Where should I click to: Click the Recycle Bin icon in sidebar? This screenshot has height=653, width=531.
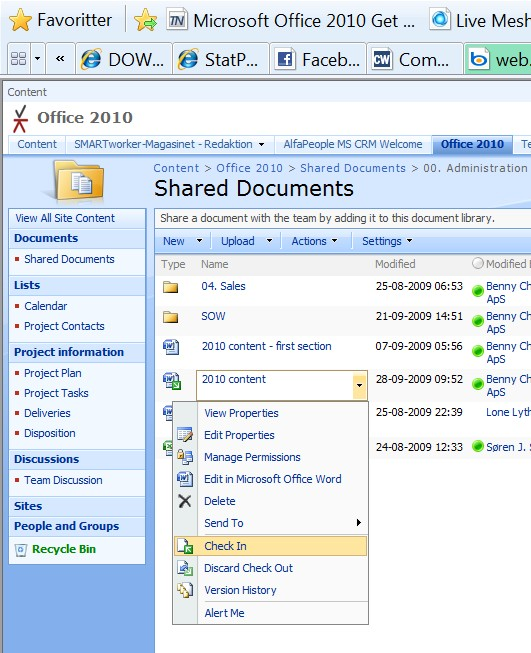[21, 550]
